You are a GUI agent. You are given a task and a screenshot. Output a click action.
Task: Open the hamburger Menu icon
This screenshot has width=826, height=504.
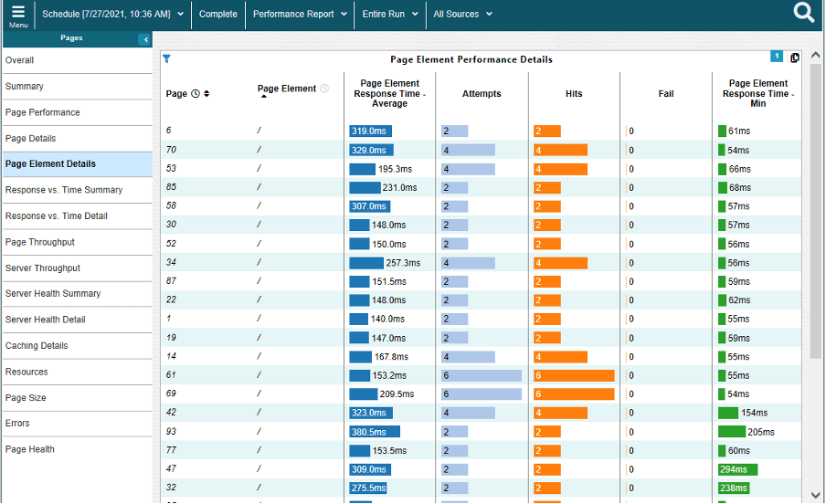[17, 15]
